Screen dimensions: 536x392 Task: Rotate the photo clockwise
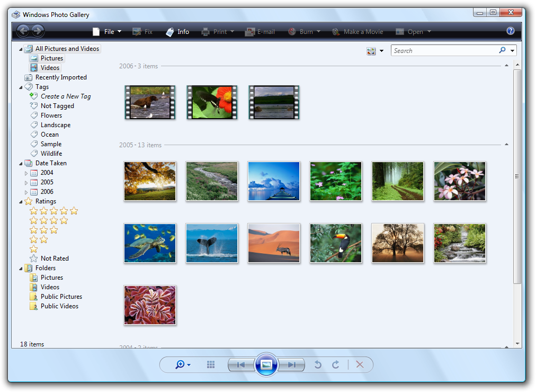click(x=335, y=364)
